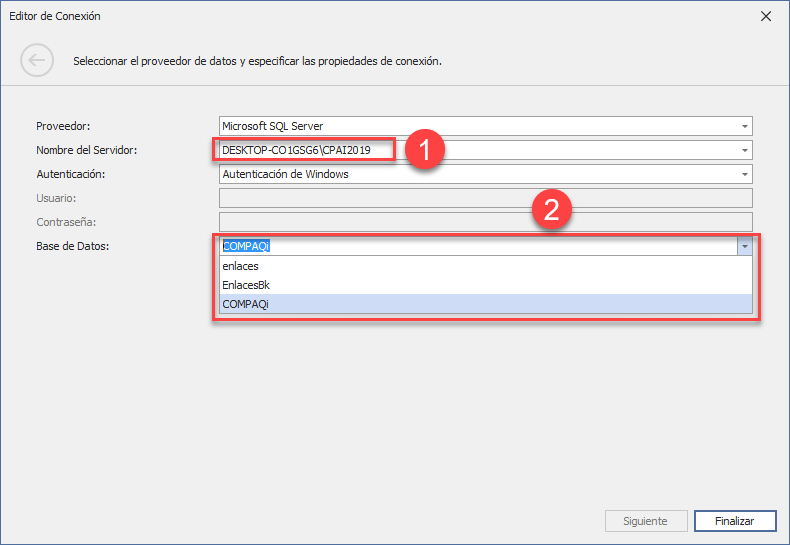Click the disabled Usuario field
This screenshot has height=545, width=790.
pos(486,198)
